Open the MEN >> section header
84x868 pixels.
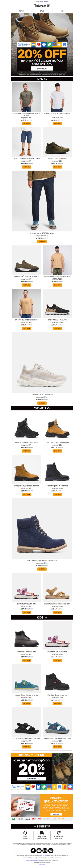point(42,79)
